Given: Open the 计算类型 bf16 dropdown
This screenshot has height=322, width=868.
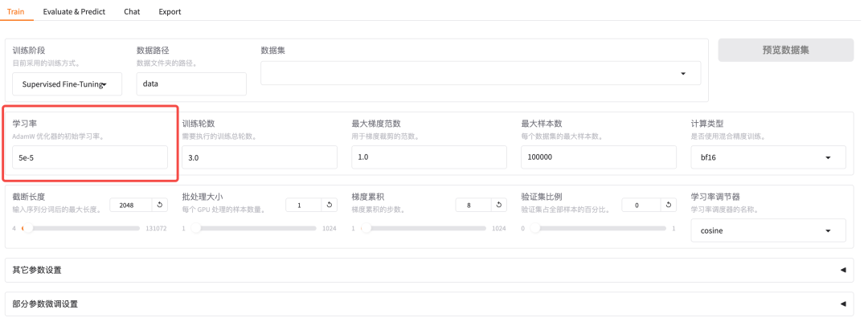Looking at the screenshot, I should (x=768, y=157).
